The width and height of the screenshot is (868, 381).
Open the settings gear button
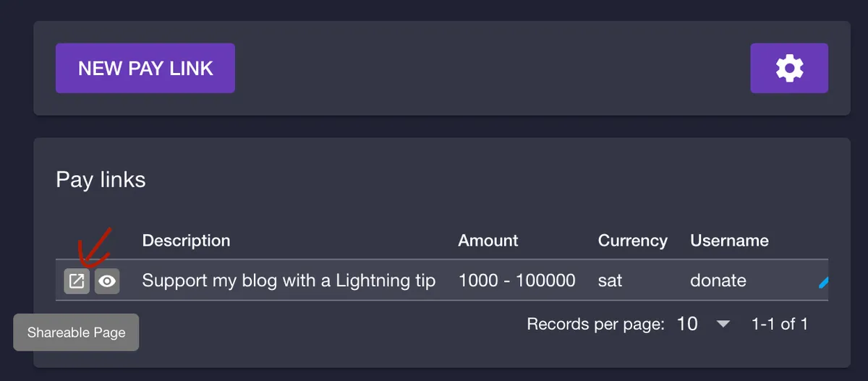click(789, 68)
